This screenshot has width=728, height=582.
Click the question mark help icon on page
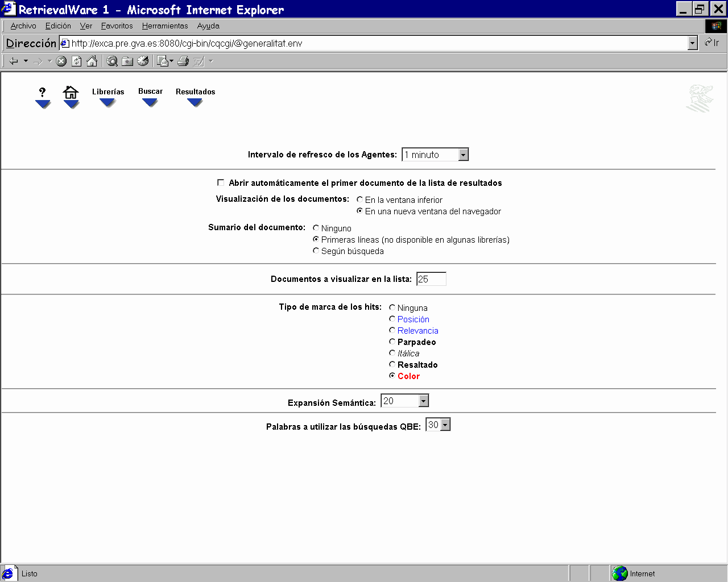42,92
